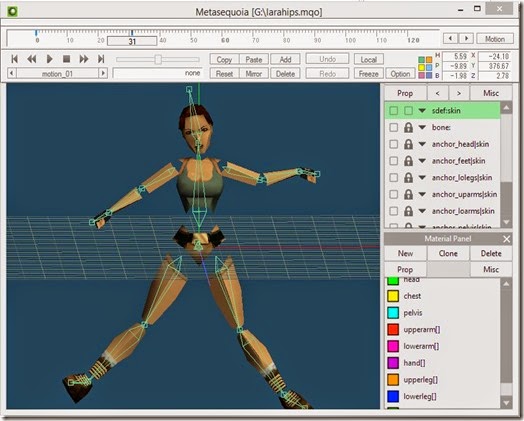
Task: Click the four-color grid icon near H value
Action: pos(425,67)
